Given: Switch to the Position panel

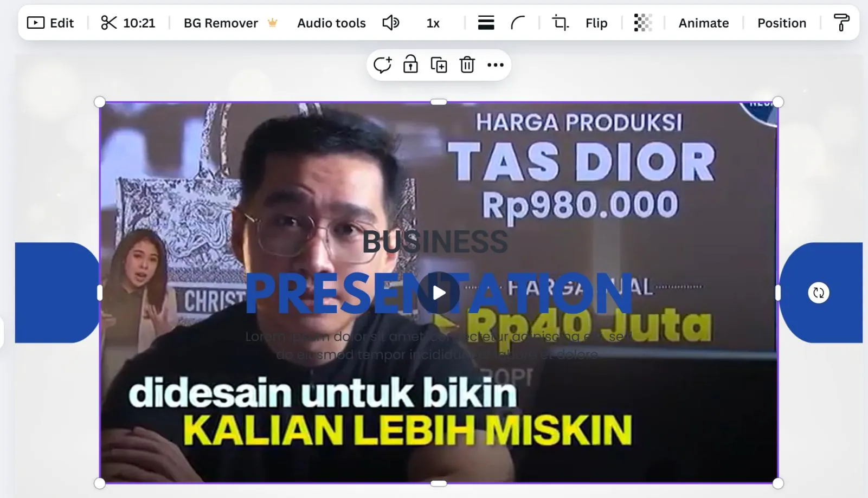Looking at the screenshot, I should (x=781, y=23).
